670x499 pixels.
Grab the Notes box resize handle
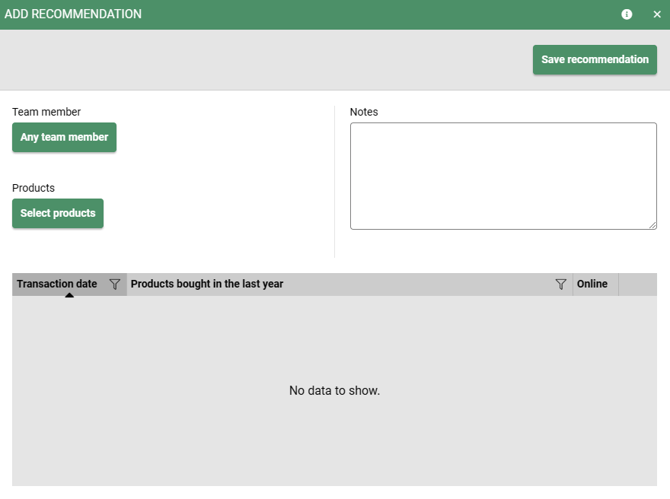[x=652, y=225]
